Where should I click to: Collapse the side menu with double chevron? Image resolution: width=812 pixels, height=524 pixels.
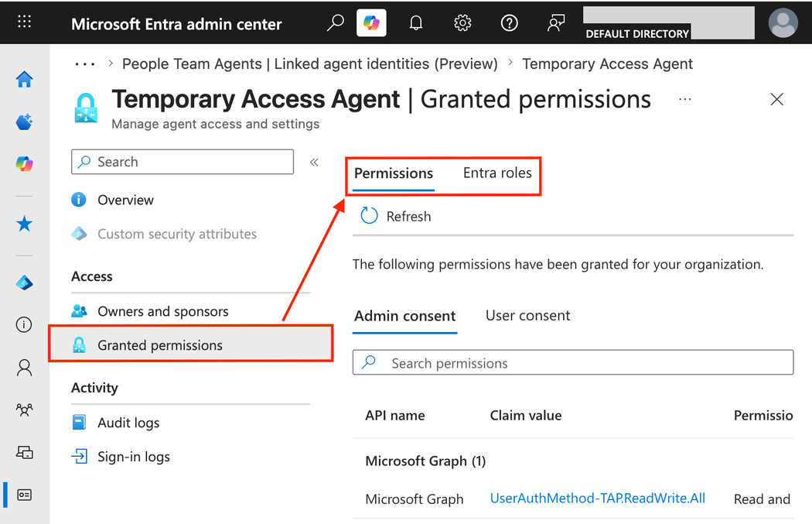(x=314, y=163)
